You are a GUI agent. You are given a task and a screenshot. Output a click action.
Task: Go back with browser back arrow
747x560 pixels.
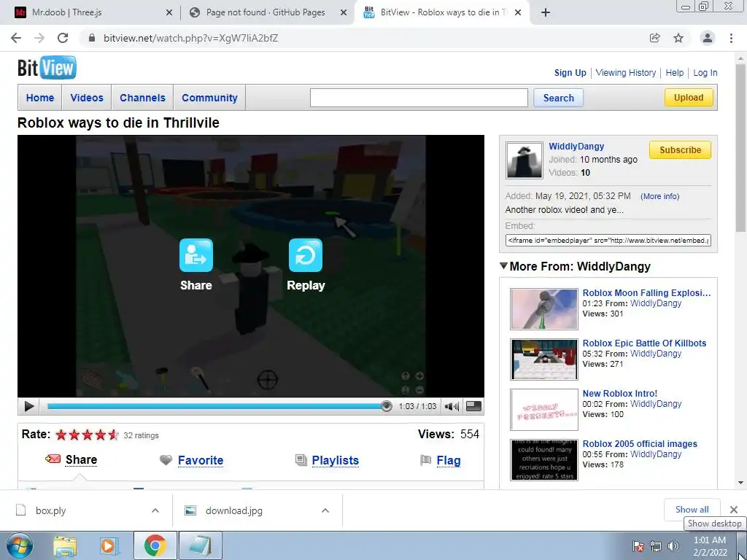coord(16,38)
